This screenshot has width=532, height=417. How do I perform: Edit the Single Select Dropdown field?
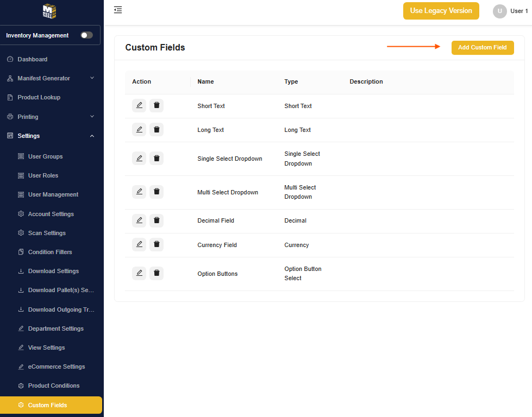click(x=139, y=159)
